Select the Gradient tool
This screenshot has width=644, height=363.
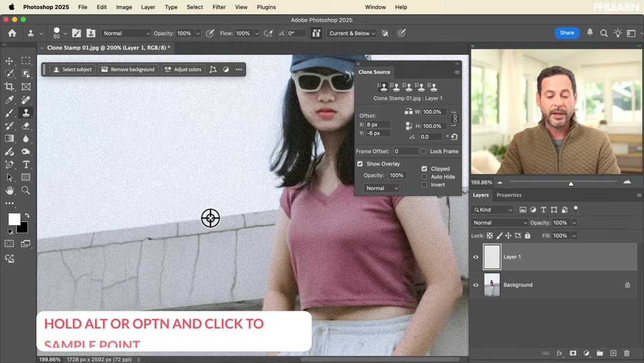pos(9,139)
